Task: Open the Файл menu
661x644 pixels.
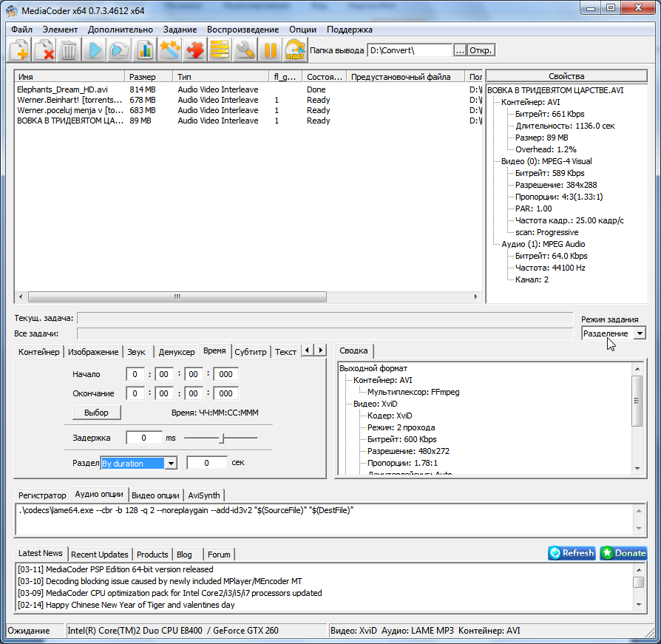Action: pos(22,30)
